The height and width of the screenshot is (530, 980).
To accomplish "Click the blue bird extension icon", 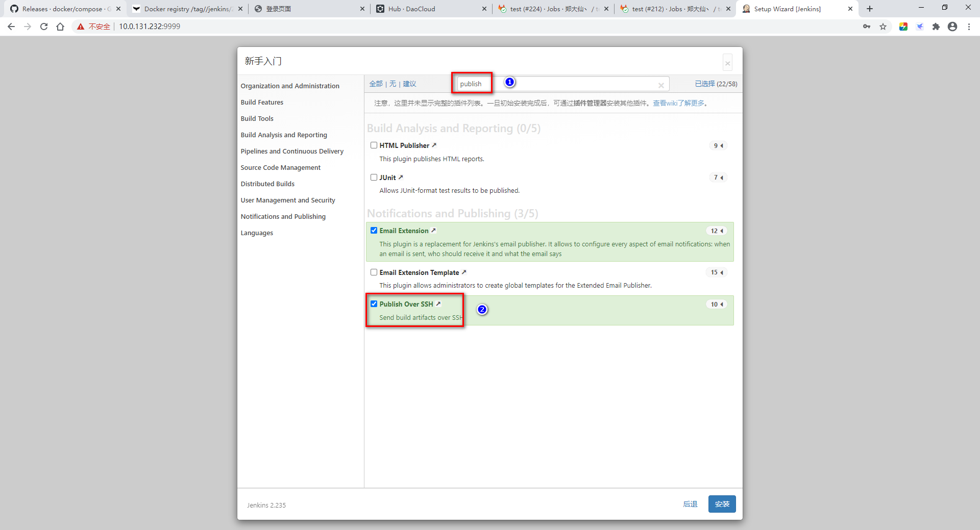I will (x=920, y=27).
